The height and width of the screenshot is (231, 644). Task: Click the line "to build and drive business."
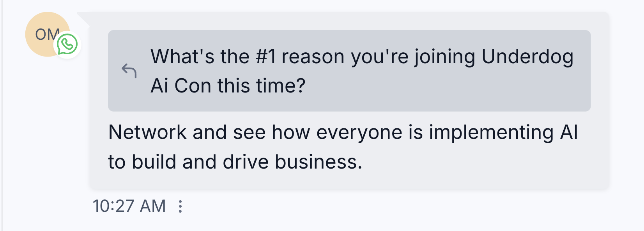[x=235, y=162]
